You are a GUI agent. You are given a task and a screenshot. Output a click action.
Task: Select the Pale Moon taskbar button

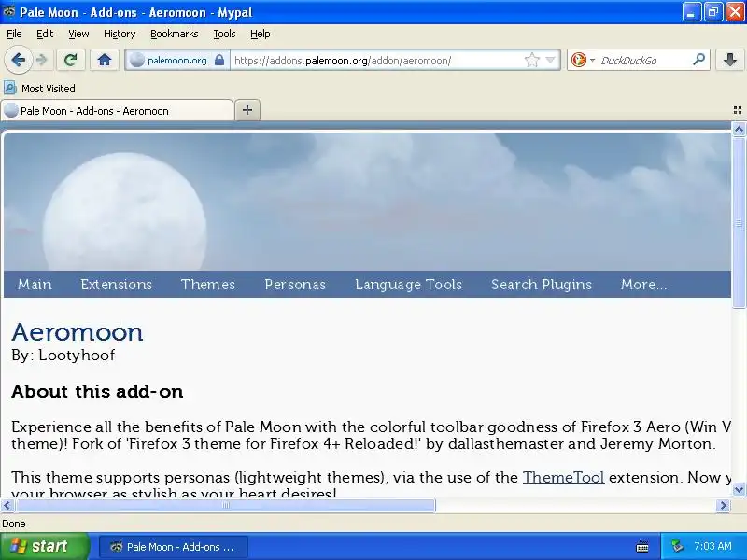click(174, 547)
